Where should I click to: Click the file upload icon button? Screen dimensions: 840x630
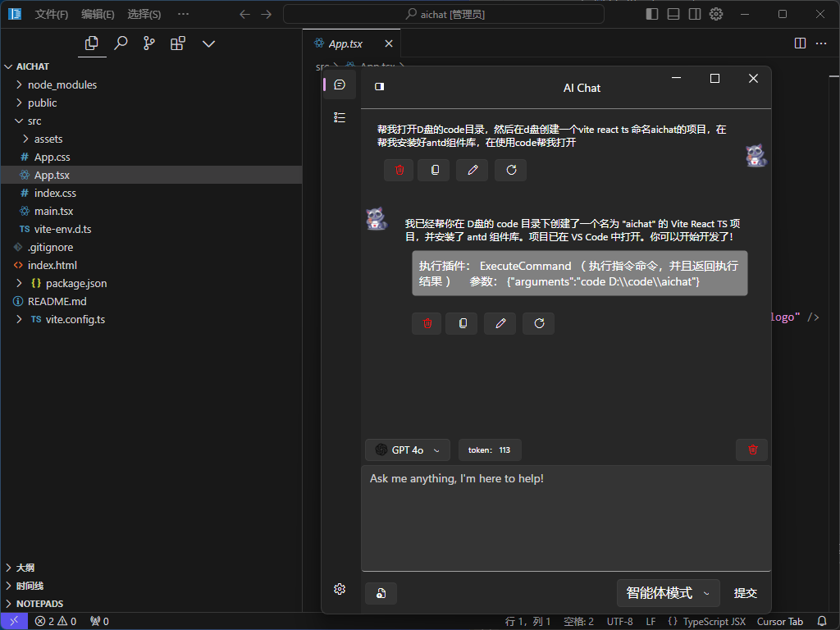pyautogui.click(x=381, y=593)
